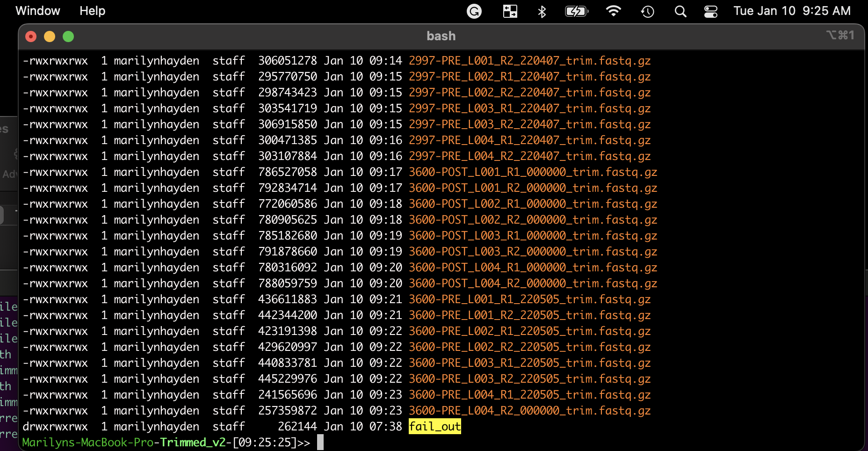Viewport: 868px width, 451px height.
Task: Open Control Center in the menu bar
Action: coord(710,11)
